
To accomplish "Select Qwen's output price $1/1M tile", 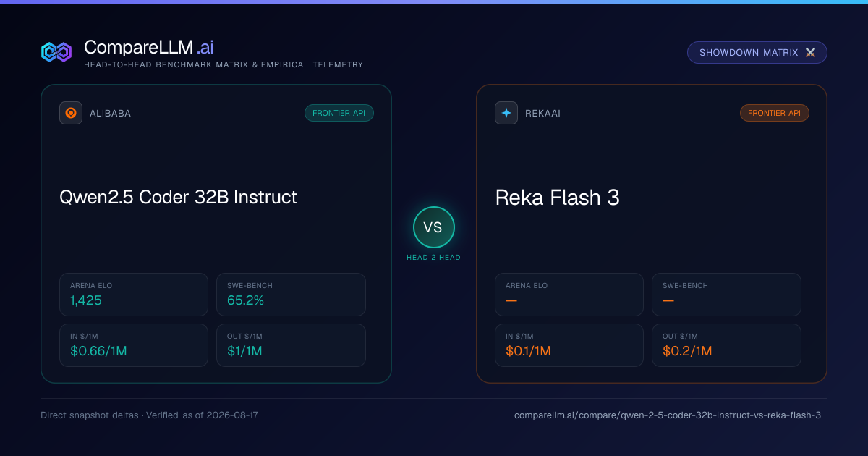I will pos(291,345).
